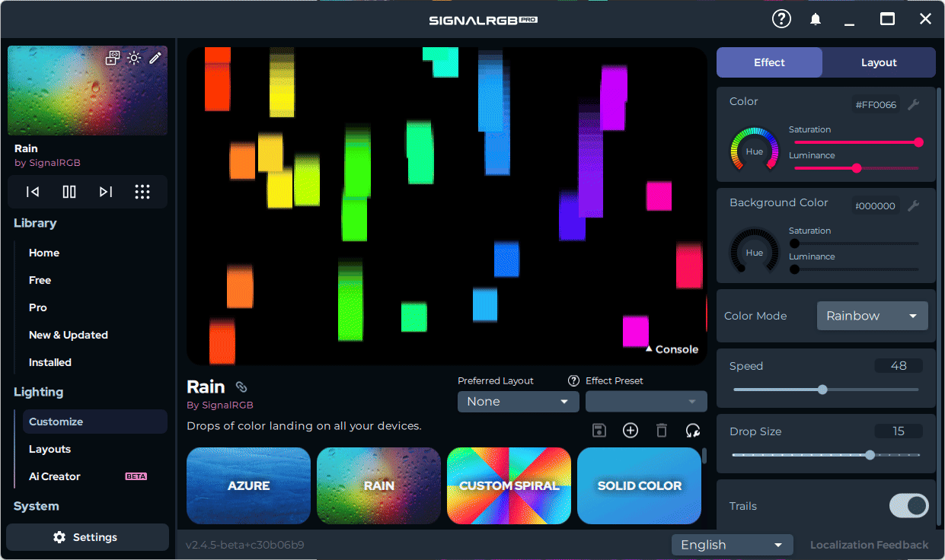Click the 'by SignalRGB' link in the sidebar
Image resolution: width=945 pixels, height=560 pixels.
(47, 163)
